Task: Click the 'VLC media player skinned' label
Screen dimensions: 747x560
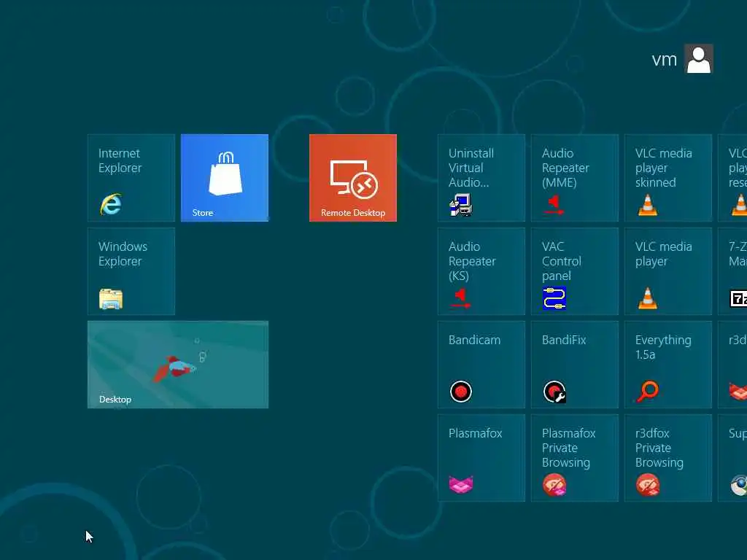Action: (663, 168)
